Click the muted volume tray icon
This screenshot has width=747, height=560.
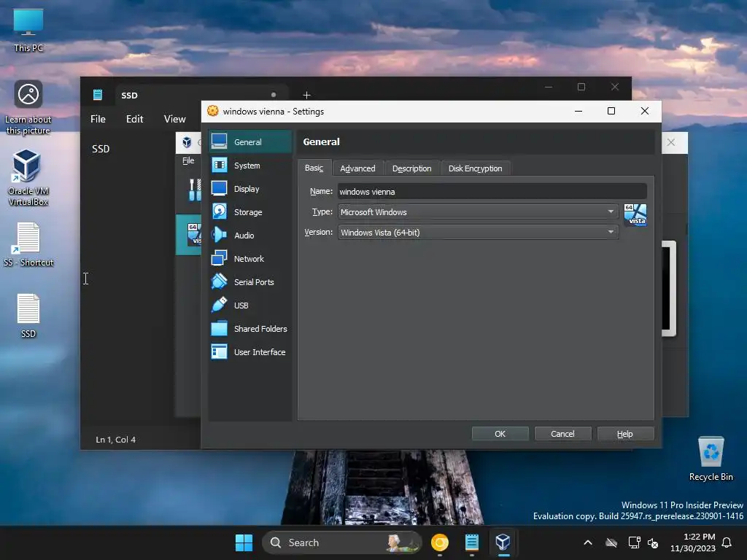(x=653, y=542)
